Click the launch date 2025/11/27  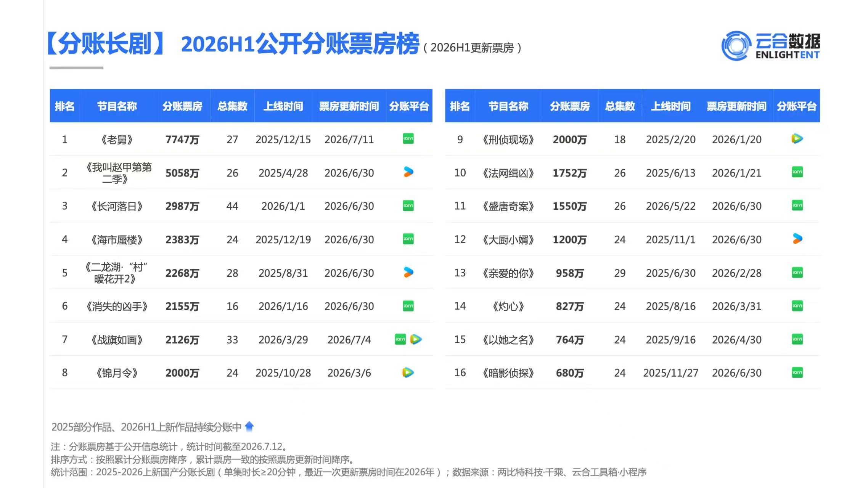click(x=670, y=373)
